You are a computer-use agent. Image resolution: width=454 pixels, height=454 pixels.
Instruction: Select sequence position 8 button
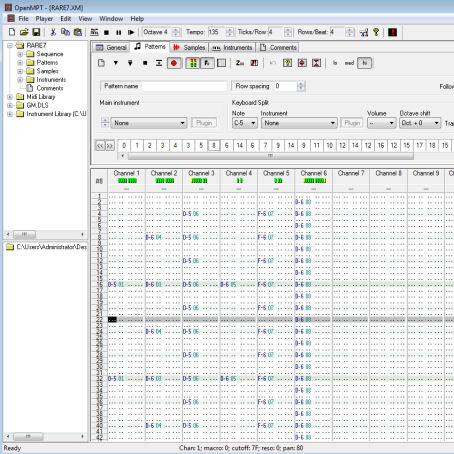[214, 145]
